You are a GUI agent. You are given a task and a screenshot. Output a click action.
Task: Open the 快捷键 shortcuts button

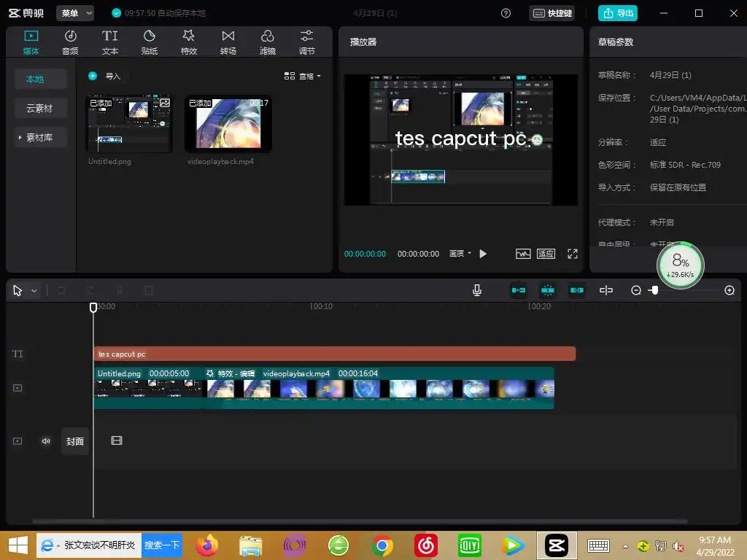tap(552, 13)
